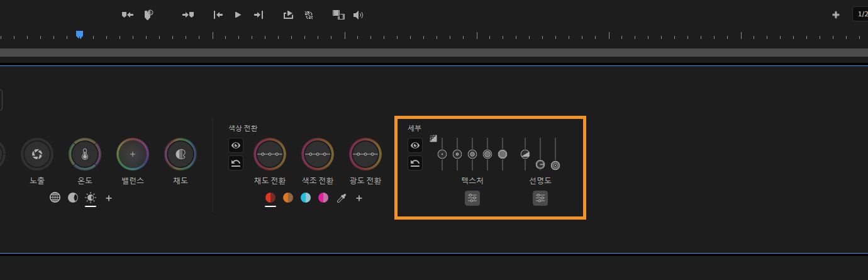Mute audio with the speaker icon
The height and width of the screenshot is (280, 868).
(359, 14)
